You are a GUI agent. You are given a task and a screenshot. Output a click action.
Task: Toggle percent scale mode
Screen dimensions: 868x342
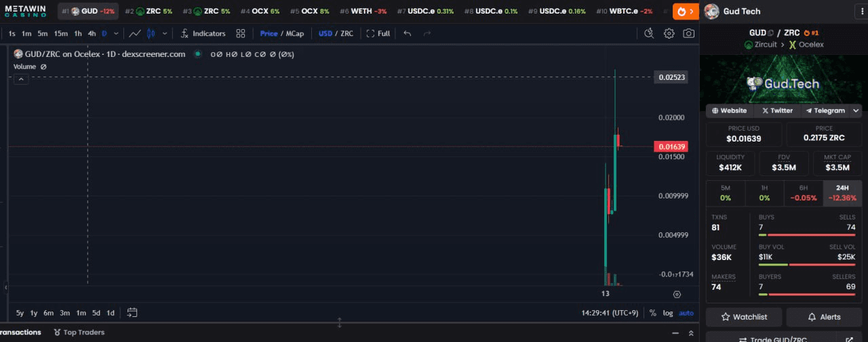click(652, 313)
